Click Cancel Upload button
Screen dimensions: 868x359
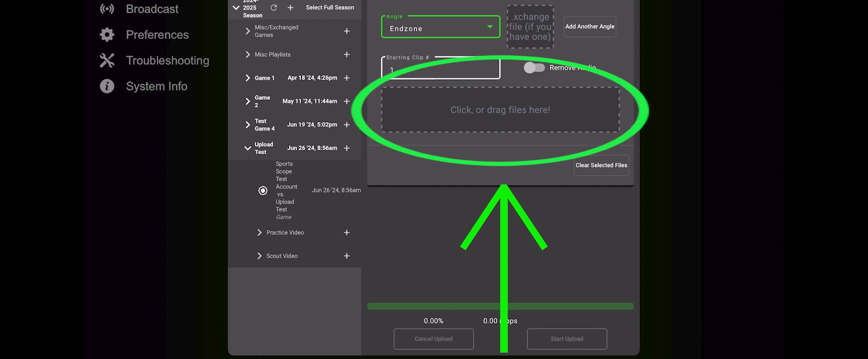pos(434,339)
